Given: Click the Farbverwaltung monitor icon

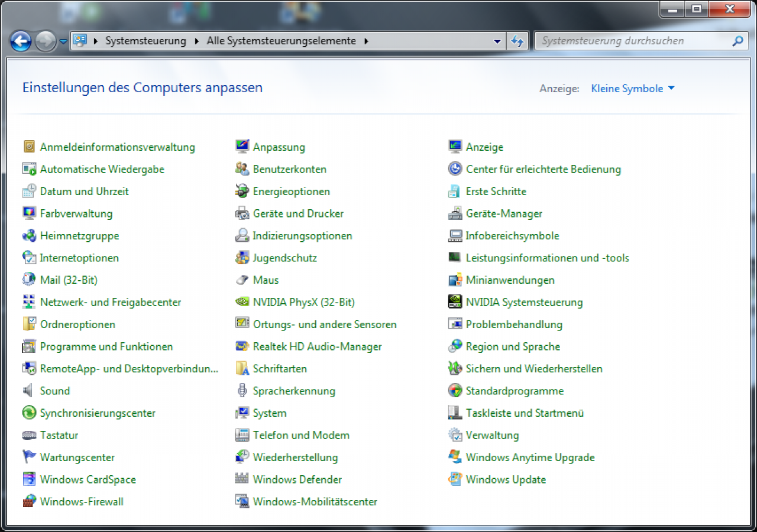Looking at the screenshot, I should click(29, 213).
